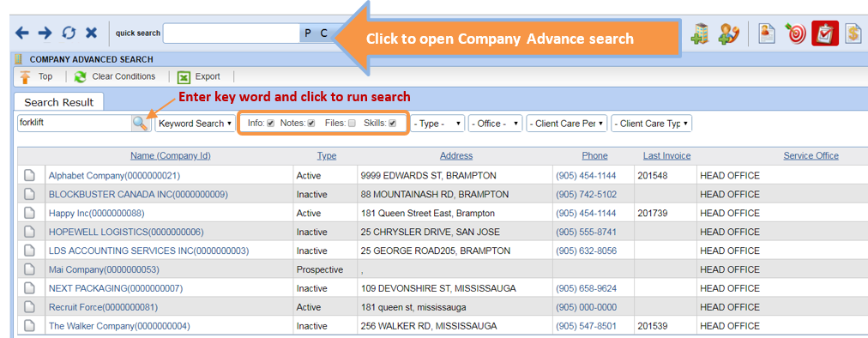Screen dimensions: 868x338
Task: Toggle the Skills checkbox
Action: pyautogui.click(x=393, y=124)
